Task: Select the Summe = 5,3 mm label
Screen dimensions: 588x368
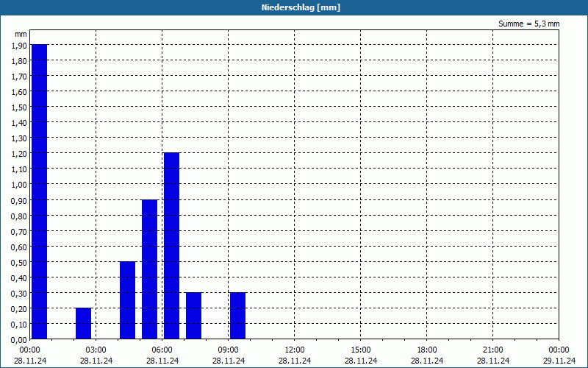Action: (x=528, y=24)
